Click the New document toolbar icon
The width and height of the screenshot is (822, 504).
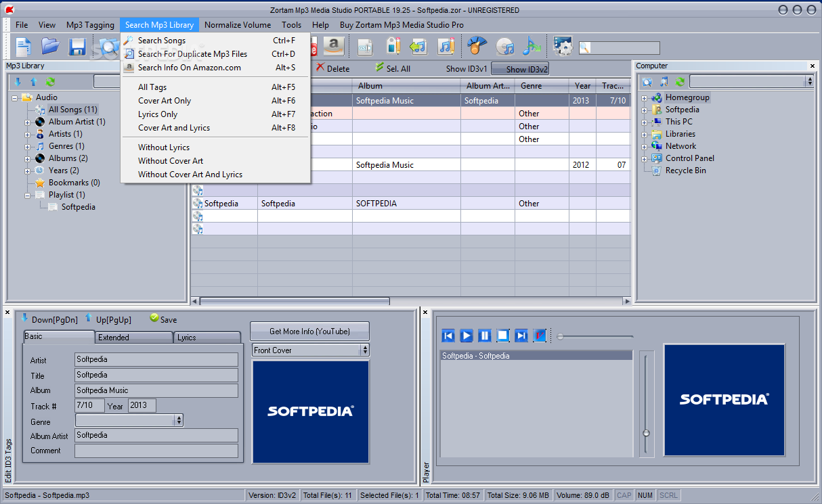(24, 46)
